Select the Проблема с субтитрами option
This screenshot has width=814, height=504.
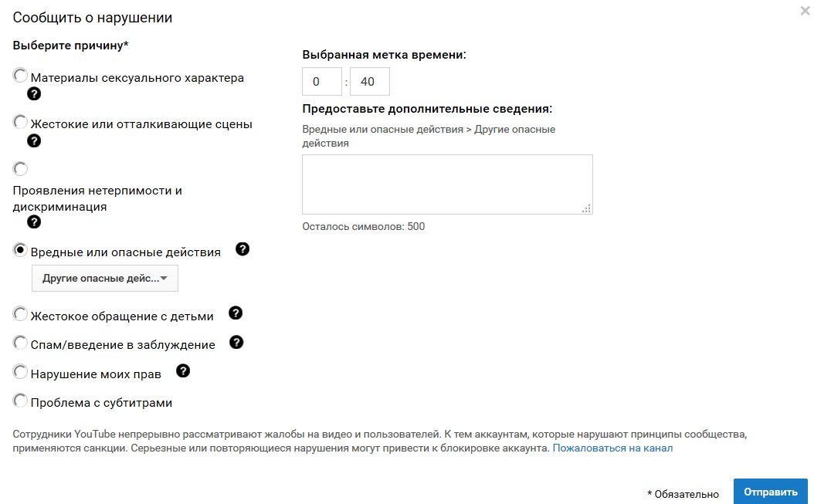click(20, 401)
